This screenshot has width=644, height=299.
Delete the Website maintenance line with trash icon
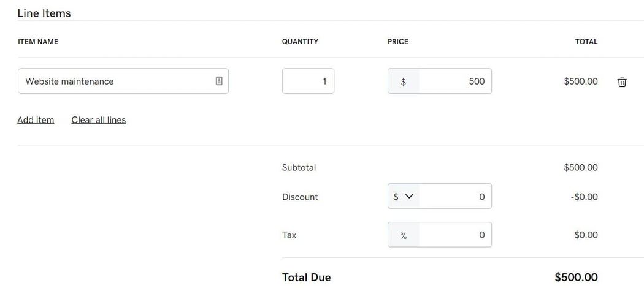[622, 81]
